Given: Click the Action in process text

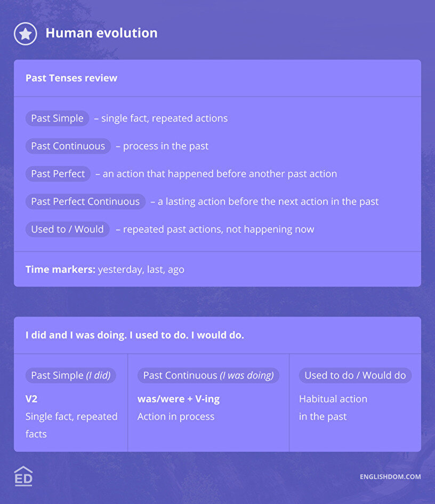Looking at the screenshot, I should 176,417.
